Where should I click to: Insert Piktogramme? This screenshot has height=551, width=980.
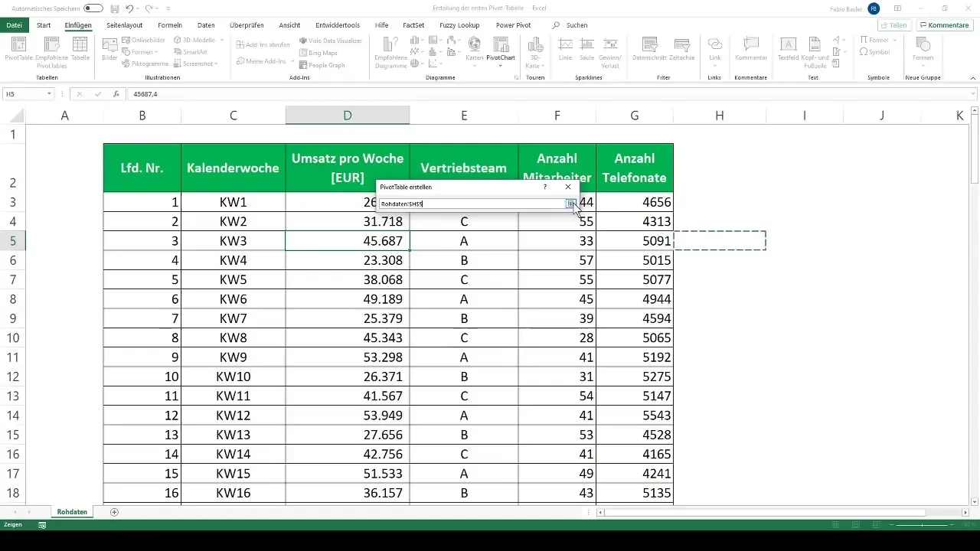[144, 64]
